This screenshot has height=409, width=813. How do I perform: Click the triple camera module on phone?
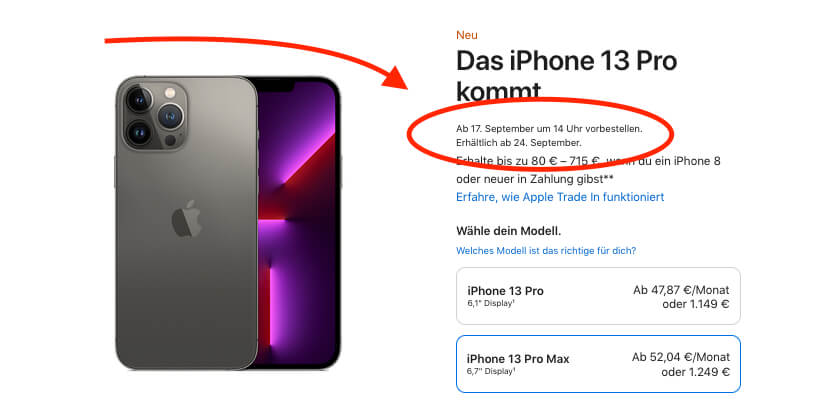click(155, 115)
